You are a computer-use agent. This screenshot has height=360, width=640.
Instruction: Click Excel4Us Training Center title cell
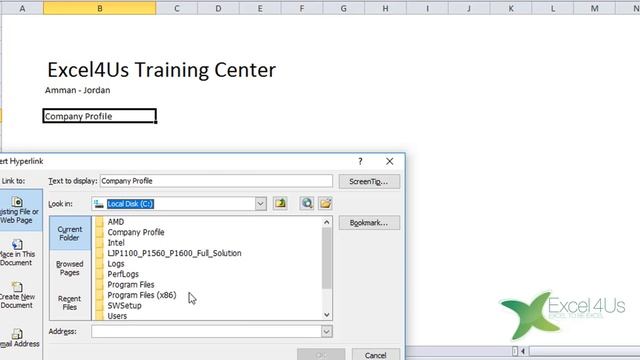coord(162,70)
